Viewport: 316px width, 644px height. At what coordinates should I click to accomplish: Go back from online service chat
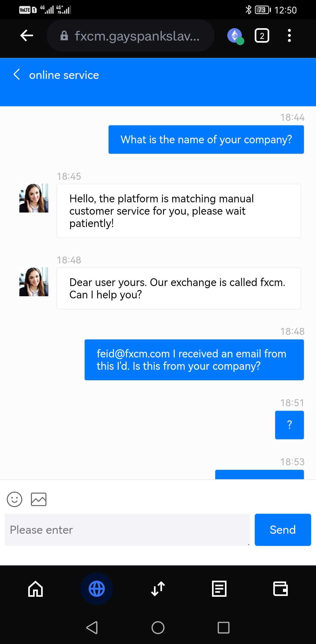pyautogui.click(x=17, y=75)
